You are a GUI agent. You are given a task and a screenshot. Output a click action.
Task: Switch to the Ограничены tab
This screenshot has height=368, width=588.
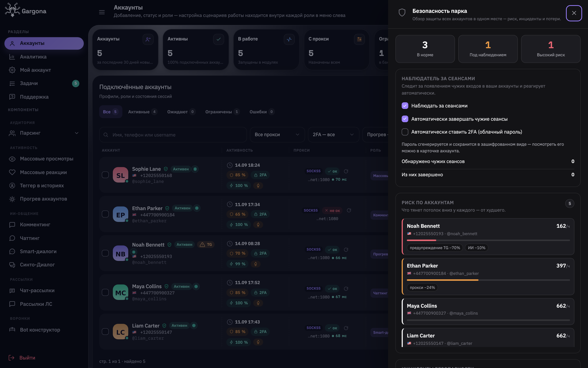coord(222,112)
